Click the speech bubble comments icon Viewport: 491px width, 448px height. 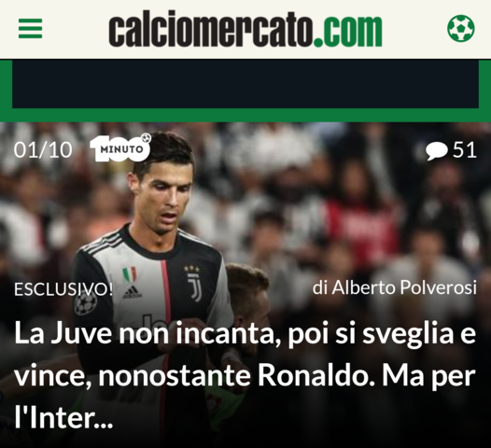pyautogui.click(x=437, y=150)
